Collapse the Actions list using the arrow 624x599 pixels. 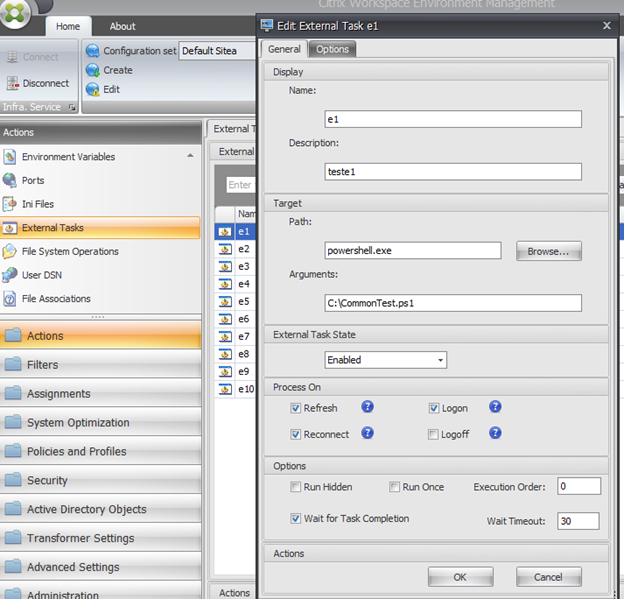[x=190, y=156]
